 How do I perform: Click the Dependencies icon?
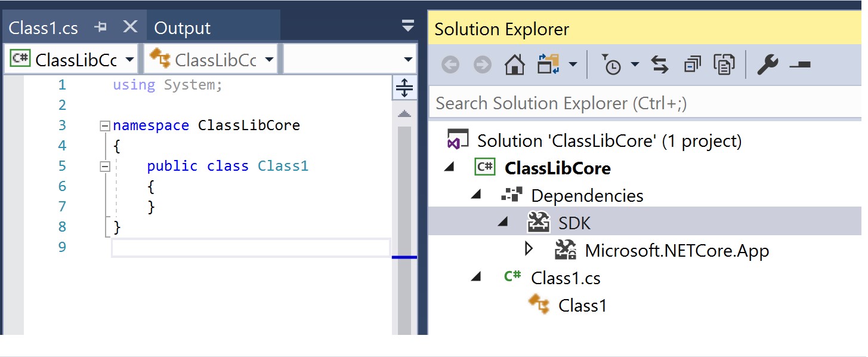coord(512,195)
